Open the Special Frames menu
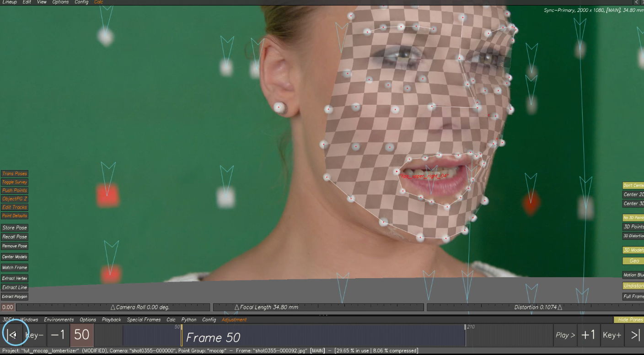 tap(144, 320)
